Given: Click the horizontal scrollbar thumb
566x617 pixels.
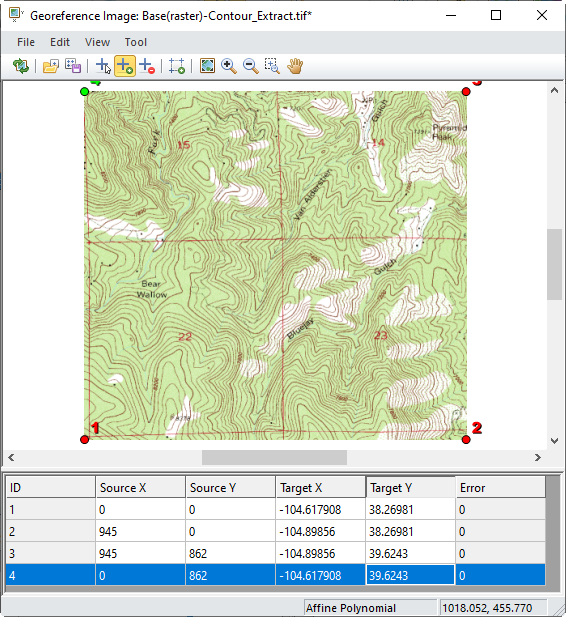Looking at the screenshot, I should point(274,457).
